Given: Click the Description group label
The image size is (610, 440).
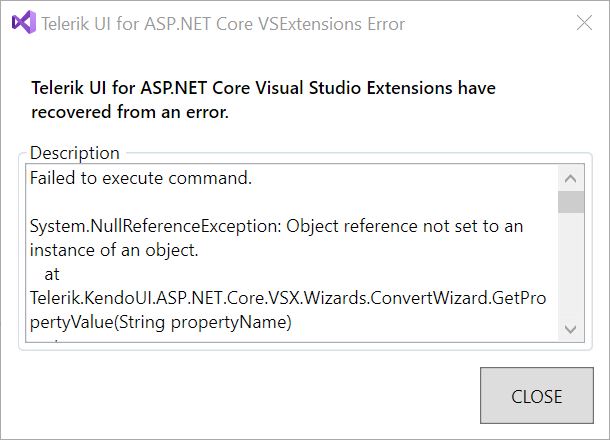Looking at the screenshot, I should [75, 153].
